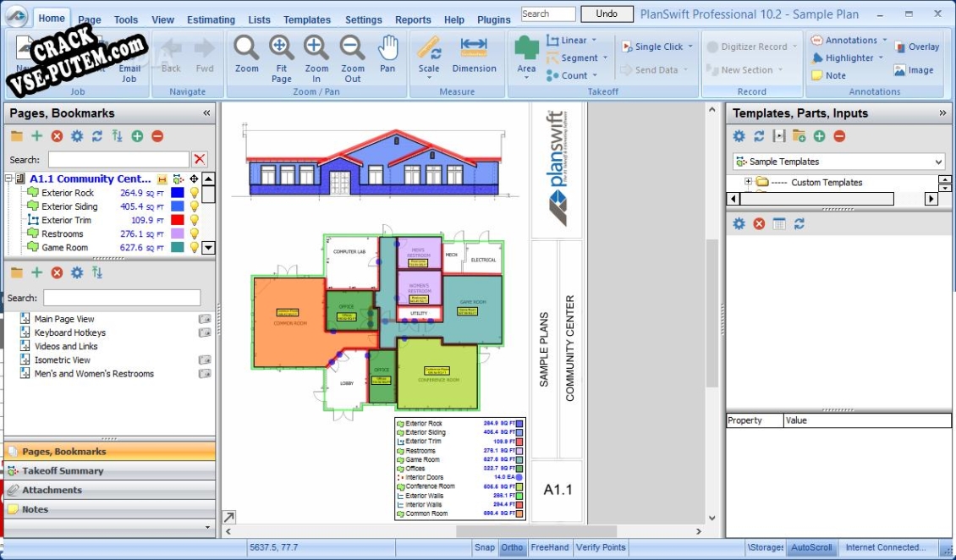The image size is (956, 560).
Task: Open the Isometric View bookmark
Action: coord(62,360)
